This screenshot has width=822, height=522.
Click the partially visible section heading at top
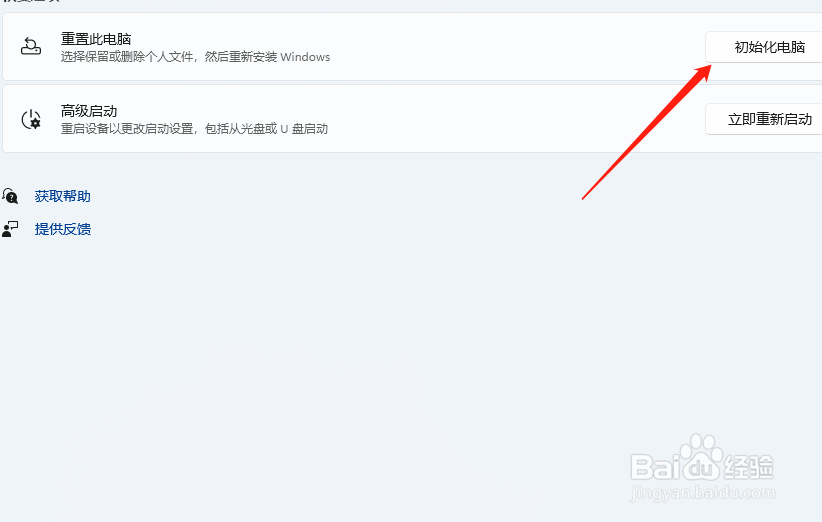tap(31, 1)
